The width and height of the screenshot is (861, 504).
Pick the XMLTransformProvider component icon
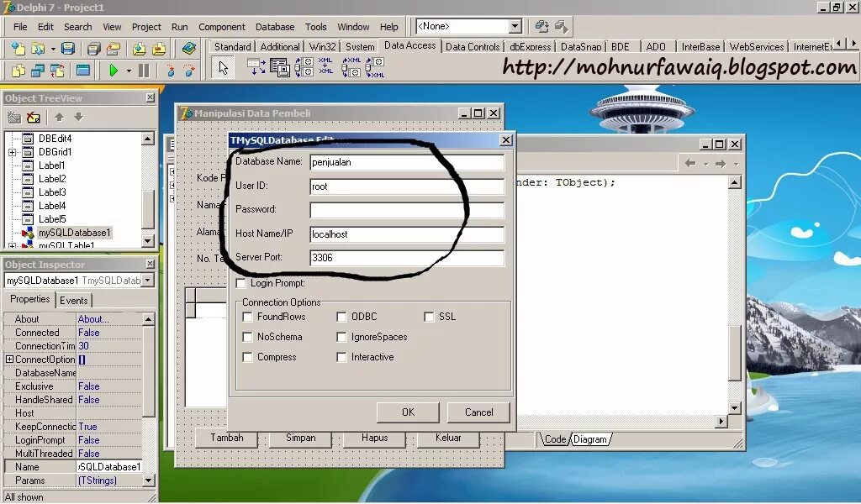pyautogui.click(x=351, y=67)
